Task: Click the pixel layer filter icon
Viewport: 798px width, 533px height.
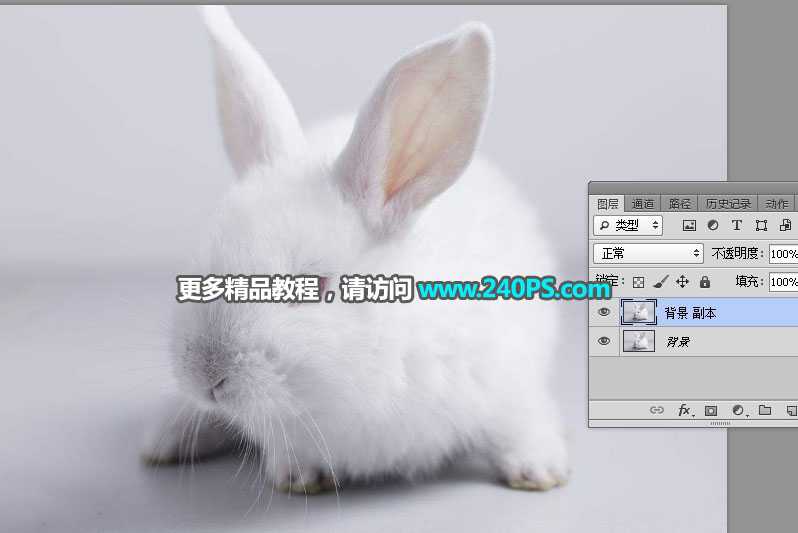Action: pyautogui.click(x=689, y=226)
